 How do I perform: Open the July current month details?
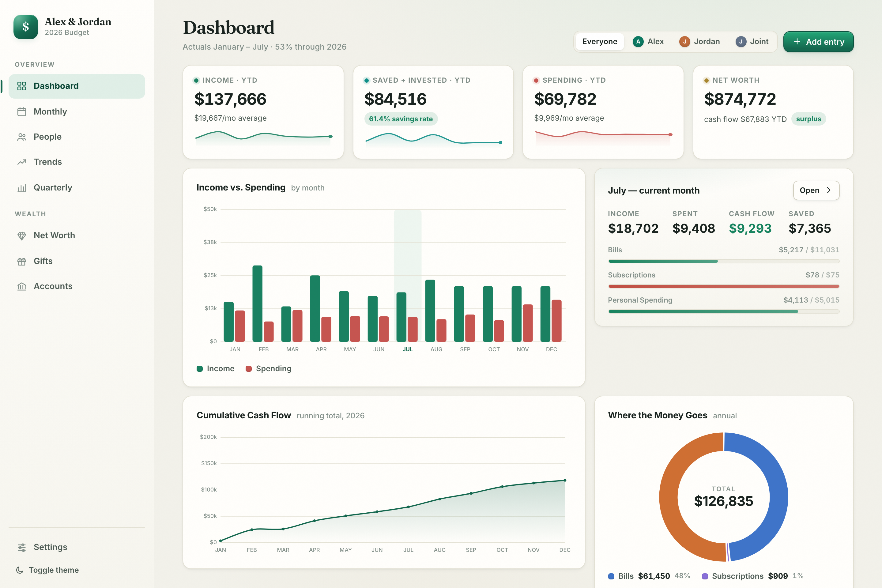point(816,190)
